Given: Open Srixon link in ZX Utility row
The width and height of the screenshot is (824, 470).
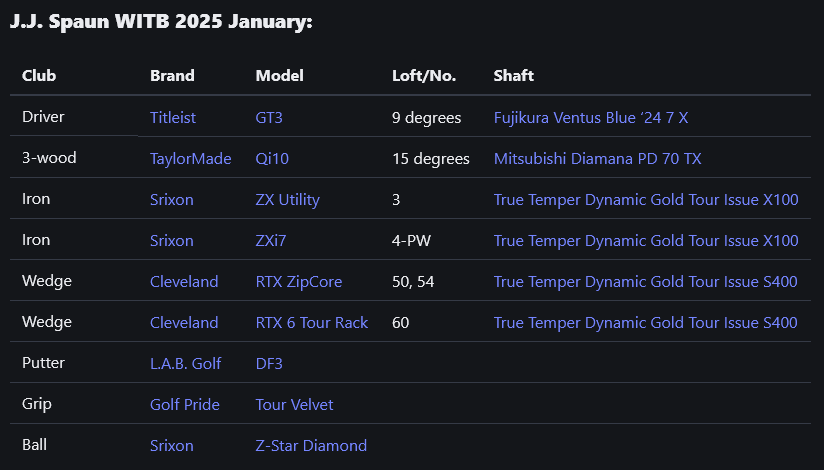Looking at the screenshot, I should 171,199.
